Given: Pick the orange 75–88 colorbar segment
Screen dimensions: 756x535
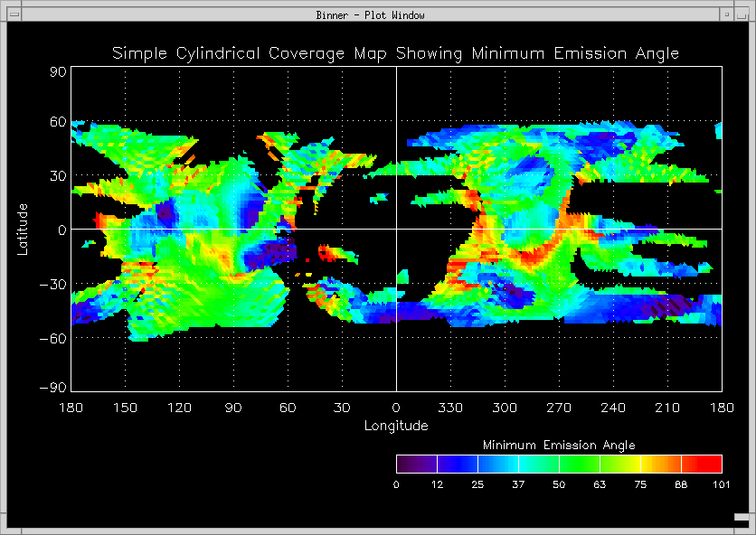Looking at the screenshot, I should tap(660, 465).
